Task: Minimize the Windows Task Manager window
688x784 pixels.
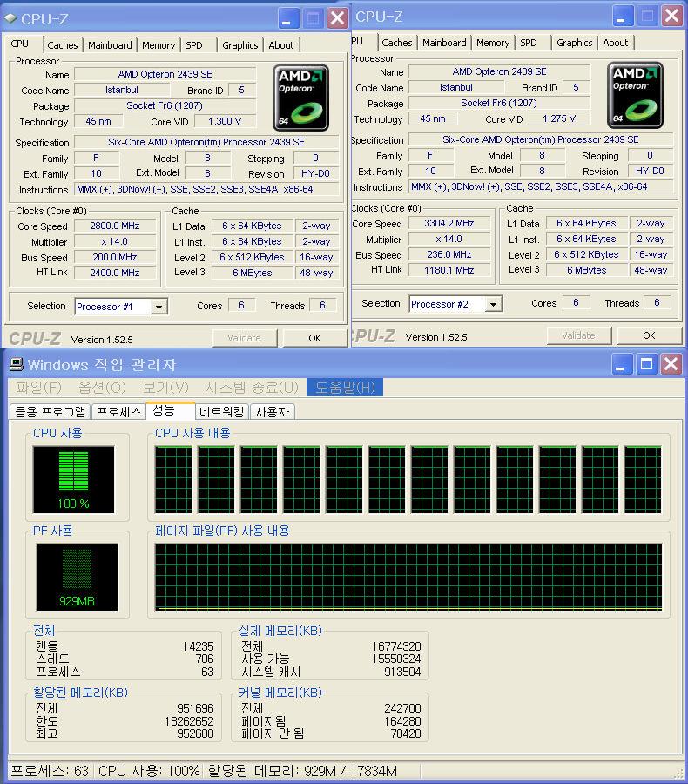Action: tap(622, 364)
